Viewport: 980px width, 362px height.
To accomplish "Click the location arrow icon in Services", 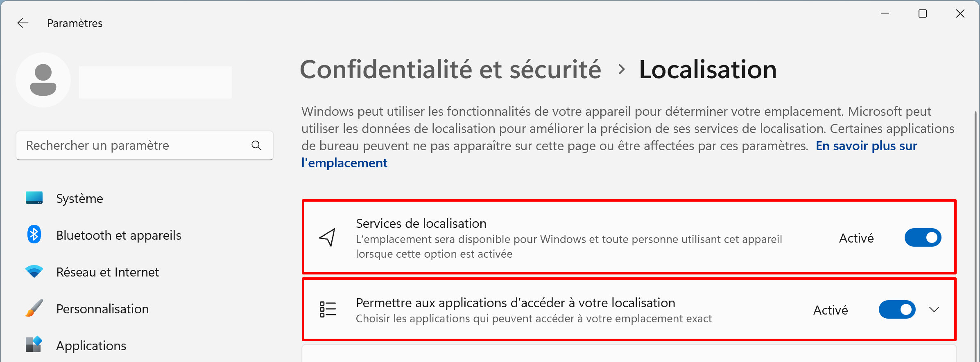I will pyautogui.click(x=328, y=238).
